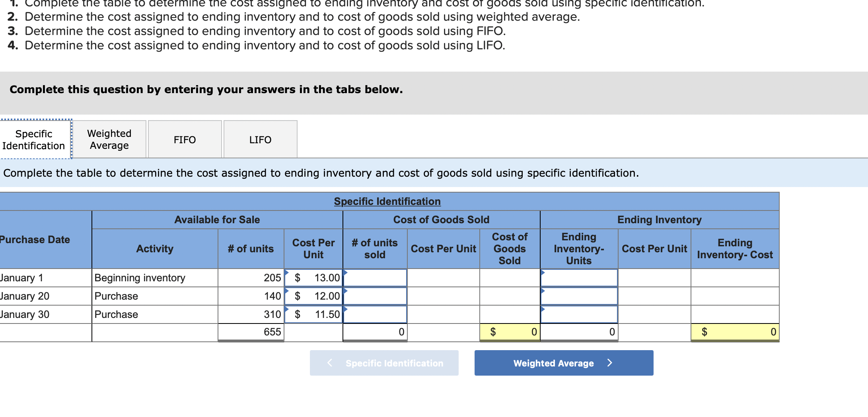Open cost per unit dropdown for January 20 purchase
Viewport: 868px width, 417px height.
click(x=286, y=292)
